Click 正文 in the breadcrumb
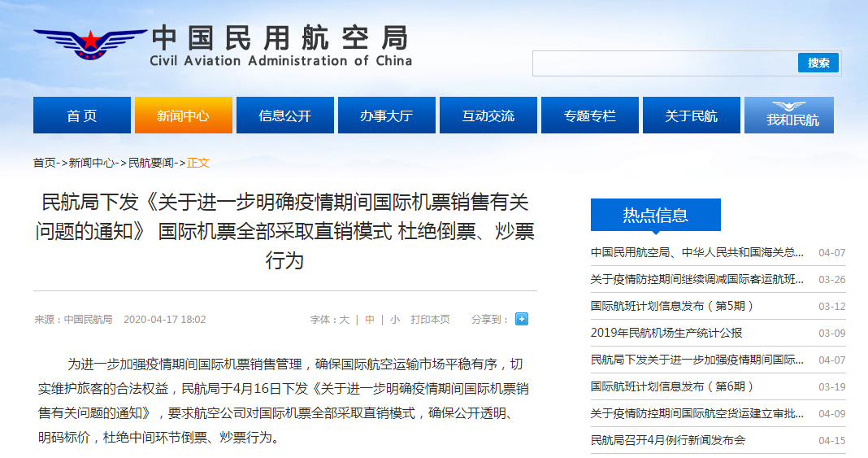 tap(198, 163)
